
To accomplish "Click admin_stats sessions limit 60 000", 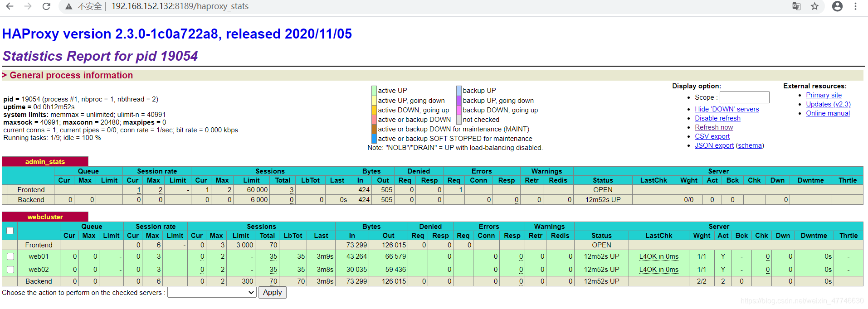I will [257, 190].
